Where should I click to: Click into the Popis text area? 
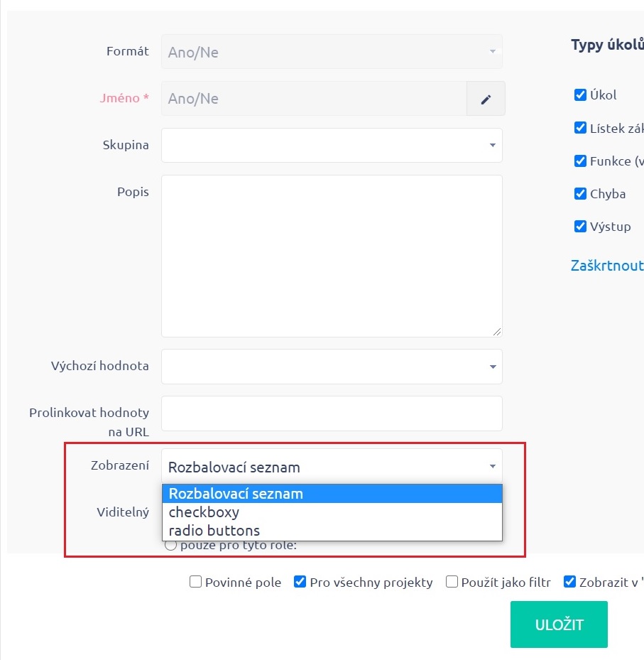pyautogui.click(x=332, y=256)
